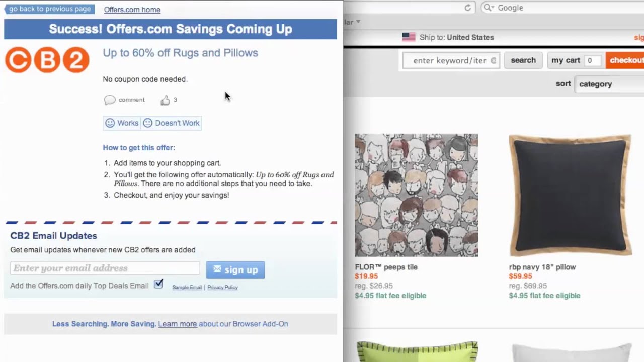The width and height of the screenshot is (644, 362).
Task: Open the Sample Email link
Action: click(x=187, y=287)
